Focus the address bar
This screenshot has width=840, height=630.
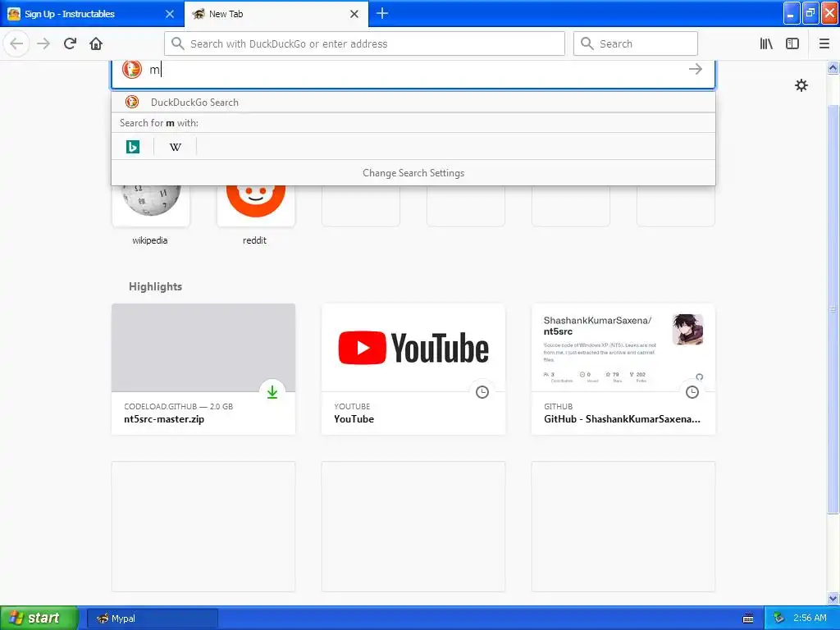[365, 43]
